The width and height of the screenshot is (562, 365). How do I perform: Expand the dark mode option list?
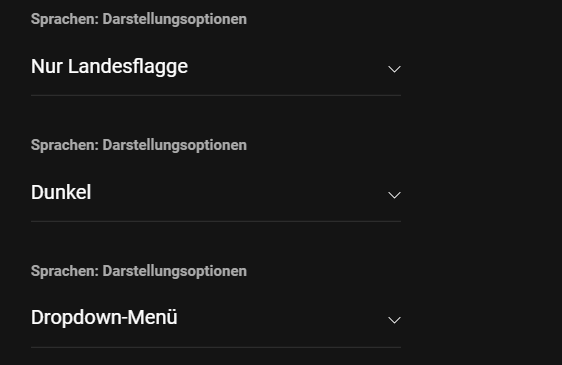[x=216, y=193]
